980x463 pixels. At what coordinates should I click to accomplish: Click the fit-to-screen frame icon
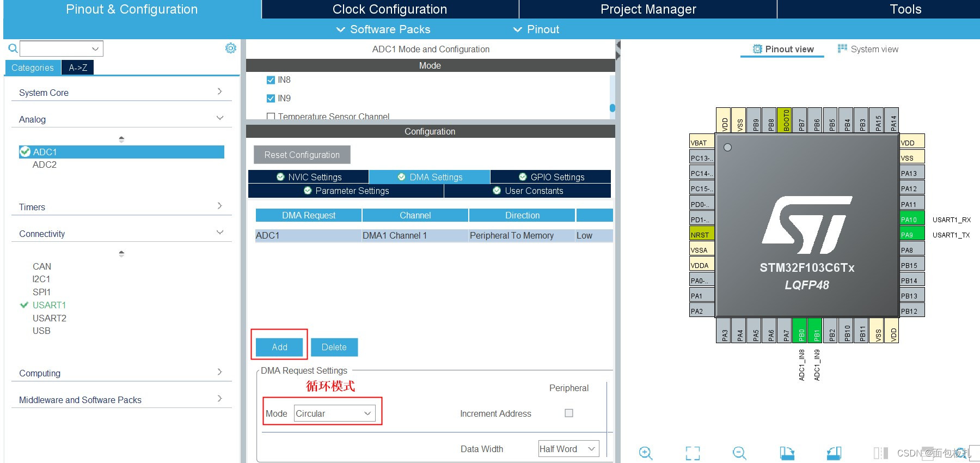pyautogui.click(x=693, y=453)
